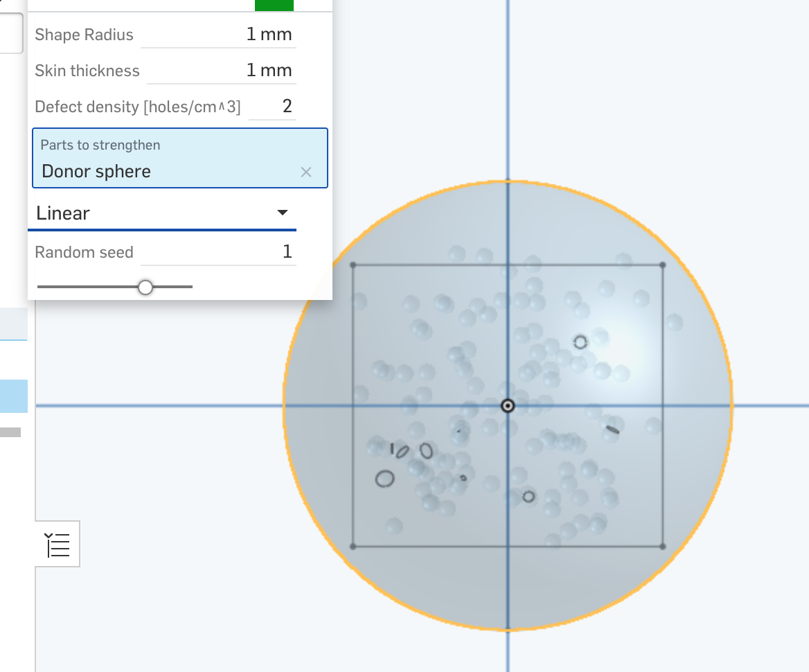809x672 pixels.
Task: Edit the Shape Radius value field
Action: (218, 35)
